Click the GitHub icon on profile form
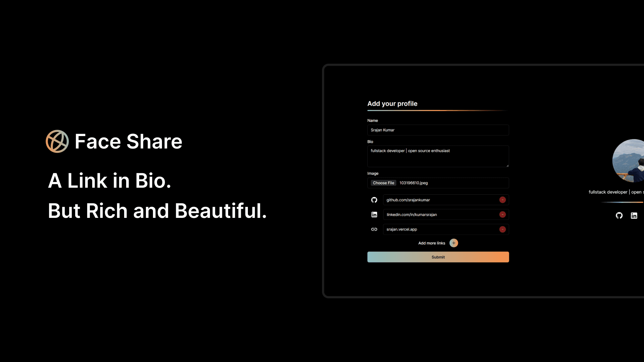644x362 pixels. point(374,200)
